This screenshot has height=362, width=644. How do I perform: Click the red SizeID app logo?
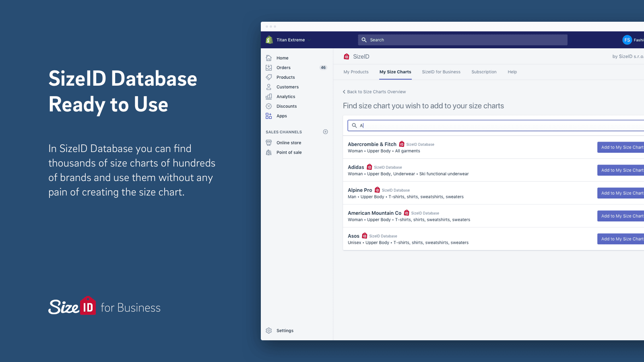(346, 56)
